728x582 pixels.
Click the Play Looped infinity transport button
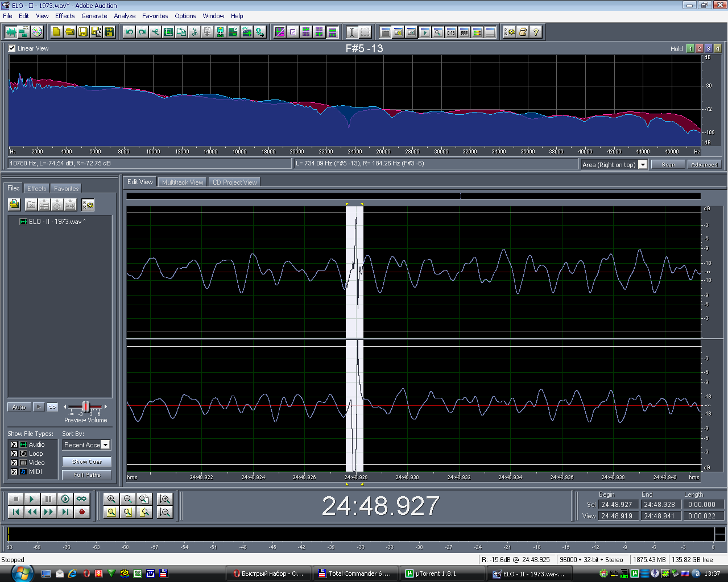click(x=82, y=499)
